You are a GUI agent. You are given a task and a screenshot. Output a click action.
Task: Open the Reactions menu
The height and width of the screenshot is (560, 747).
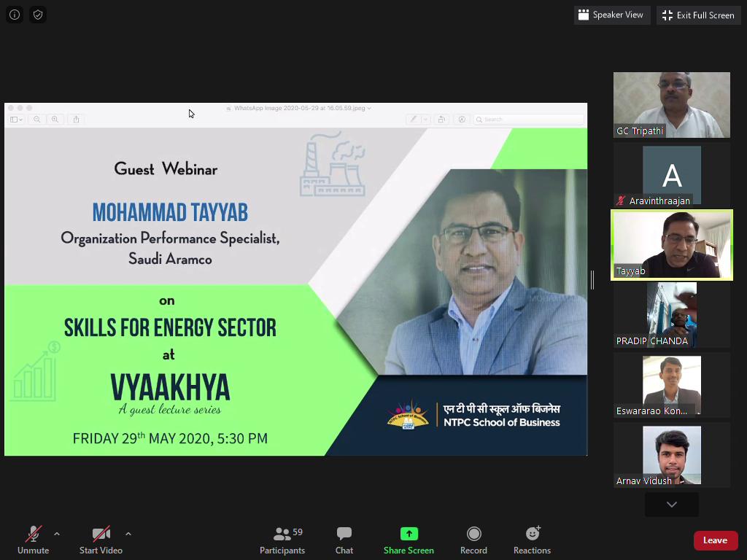(x=532, y=540)
